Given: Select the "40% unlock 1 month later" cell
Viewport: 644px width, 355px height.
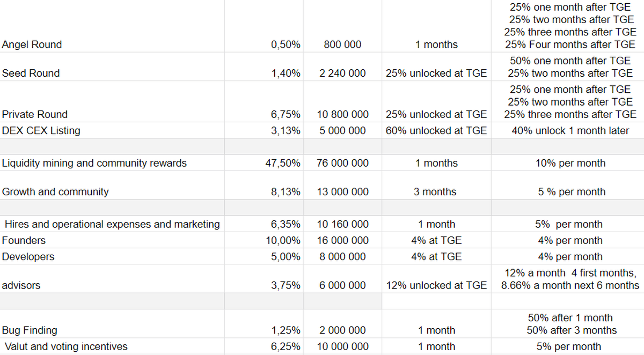Looking at the screenshot, I should point(570,130).
